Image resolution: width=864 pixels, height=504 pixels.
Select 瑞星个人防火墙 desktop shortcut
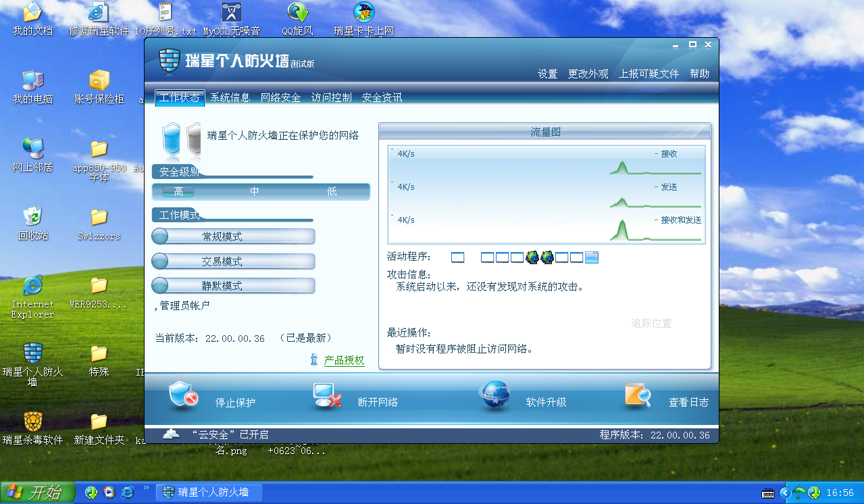click(x=32, y=365)
